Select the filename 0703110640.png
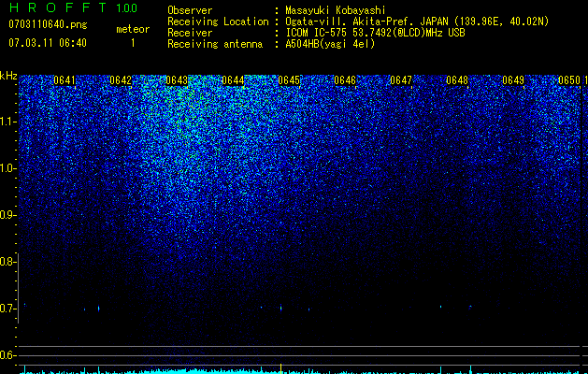This screenshot has height=374, width=588. tap(48, 24)
